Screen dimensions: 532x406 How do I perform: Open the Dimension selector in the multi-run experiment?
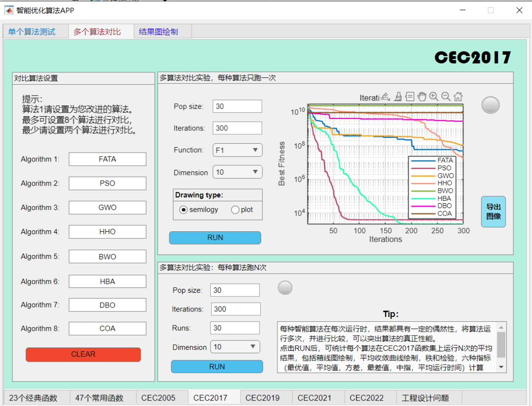235,346
